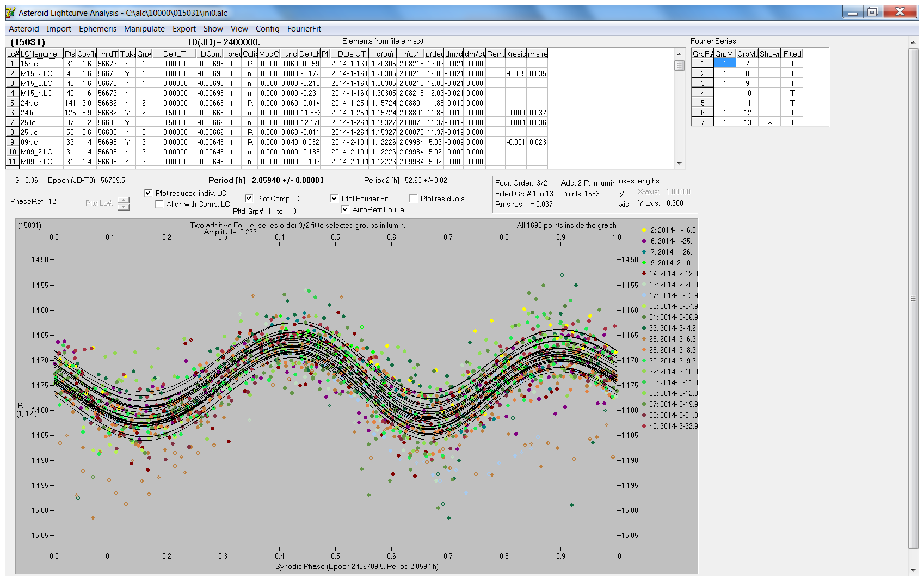The height and width of the screenshot is (581, 924).
Task: Click scroll-down arrow of main window scrollbar
Action: tap(913, 570)
